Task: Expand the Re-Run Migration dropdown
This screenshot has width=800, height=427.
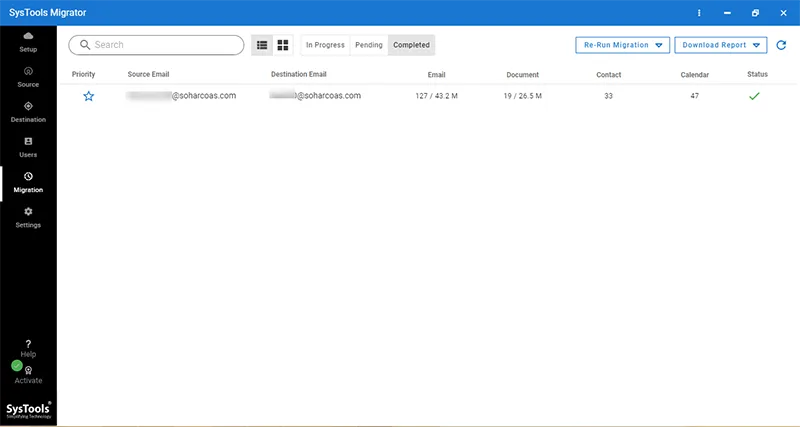Action: point(622,45)
